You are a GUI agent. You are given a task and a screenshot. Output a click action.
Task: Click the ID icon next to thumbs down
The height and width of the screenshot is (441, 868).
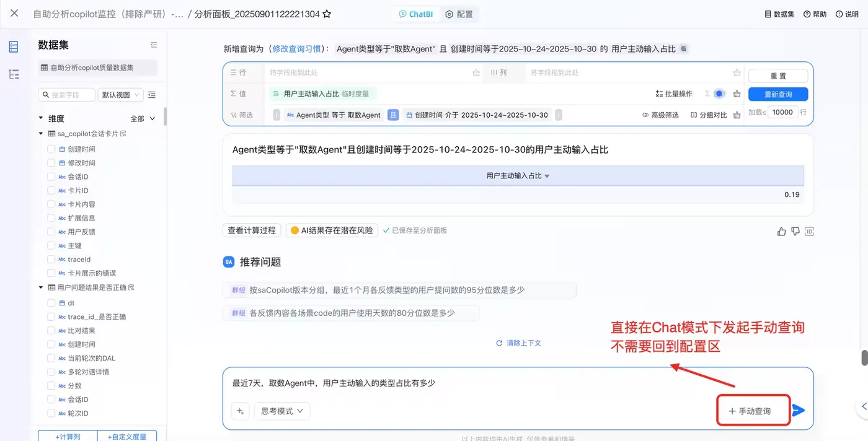click(809, 232)
